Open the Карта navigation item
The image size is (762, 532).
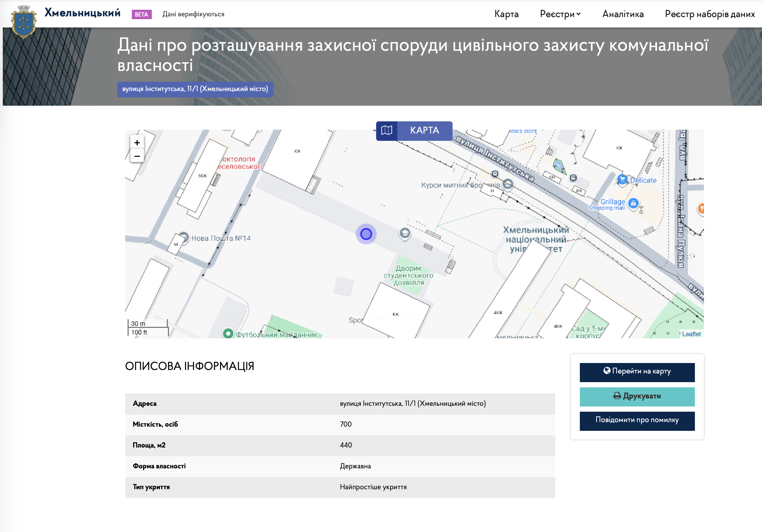[506, 14]
